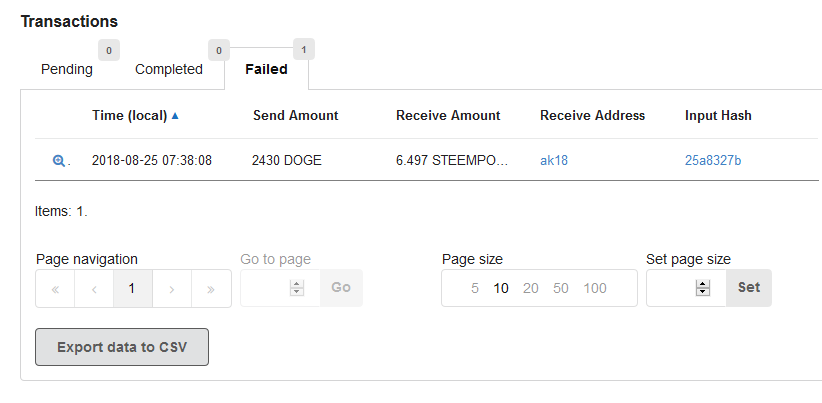Choose page size 5
Viewport: 822px width, 403px height.
[x=475, y=288]
